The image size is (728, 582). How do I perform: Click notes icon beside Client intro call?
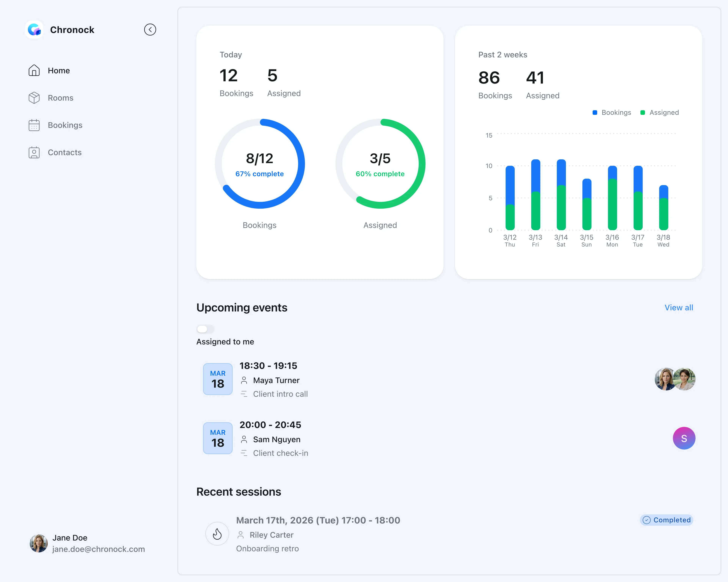[x=244, y=394]
